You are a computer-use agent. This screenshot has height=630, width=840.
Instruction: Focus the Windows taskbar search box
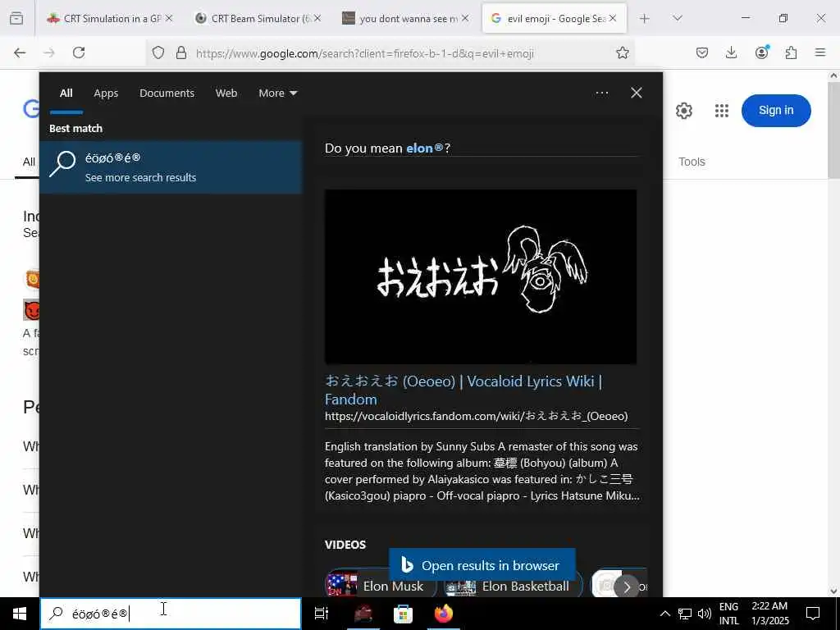(x=171, y=614)
